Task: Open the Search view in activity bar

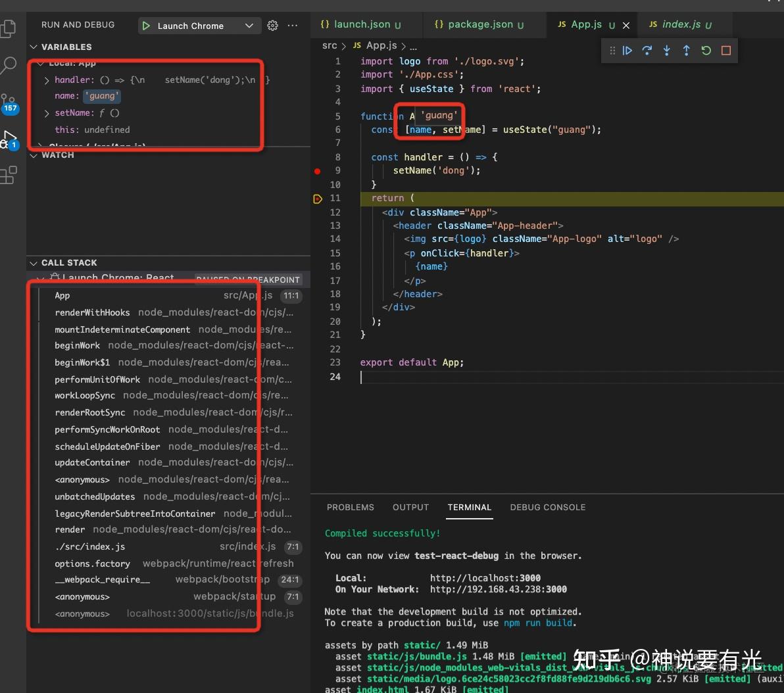Action: 9,65
